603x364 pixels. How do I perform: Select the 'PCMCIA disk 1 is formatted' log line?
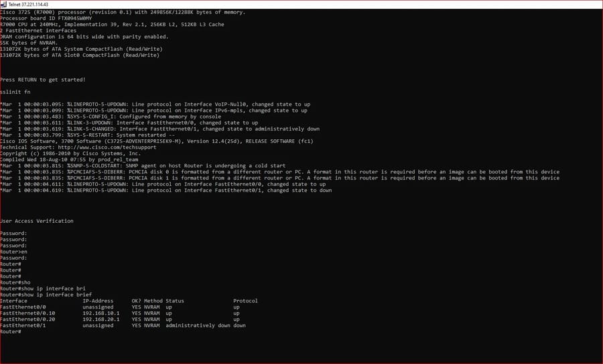coord(279,178)
